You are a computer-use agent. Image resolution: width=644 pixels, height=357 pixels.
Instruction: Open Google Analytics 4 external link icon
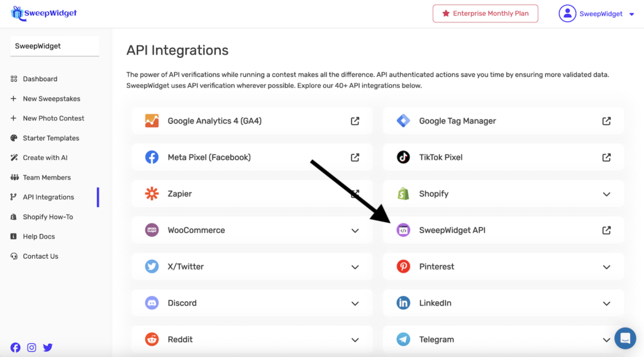pos(355,121)
